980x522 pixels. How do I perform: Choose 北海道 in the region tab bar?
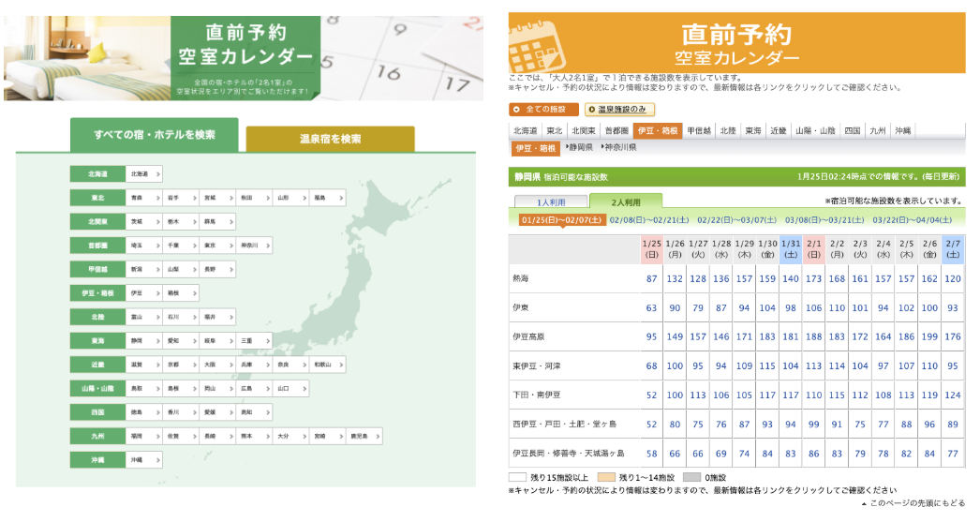coord(526,131)
